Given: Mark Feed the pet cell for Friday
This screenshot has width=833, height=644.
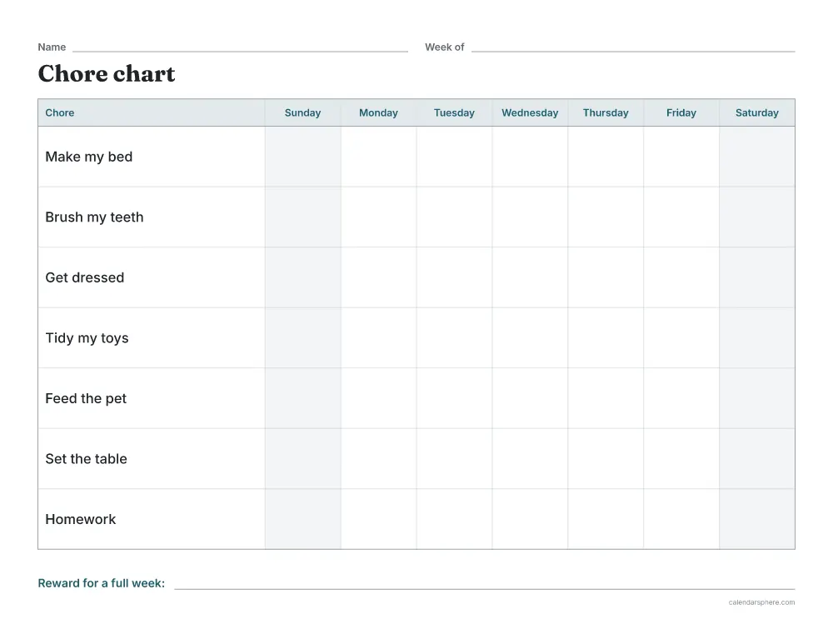Looking at the screenshot, I should click(681, 398).
